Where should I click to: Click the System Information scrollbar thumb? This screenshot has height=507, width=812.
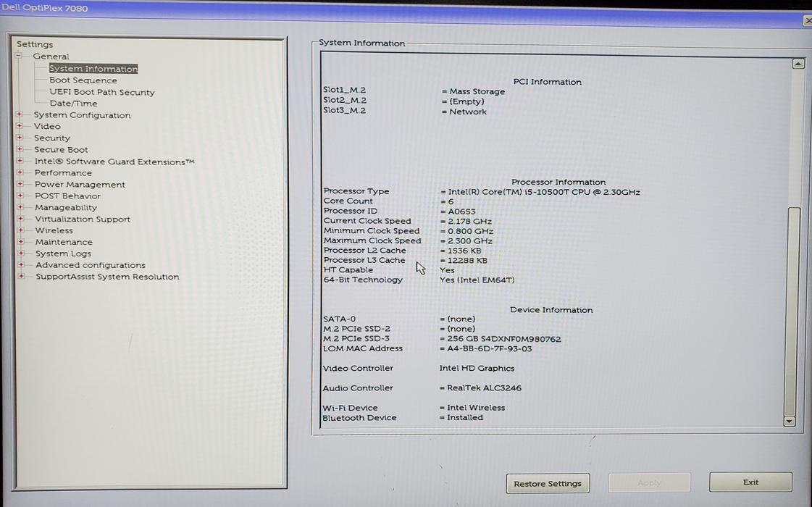pyautogui.click(x=791, y=311)
